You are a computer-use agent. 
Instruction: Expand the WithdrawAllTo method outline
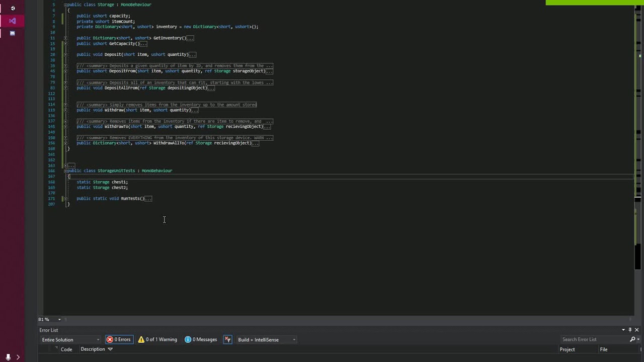[x=65, y=143]
